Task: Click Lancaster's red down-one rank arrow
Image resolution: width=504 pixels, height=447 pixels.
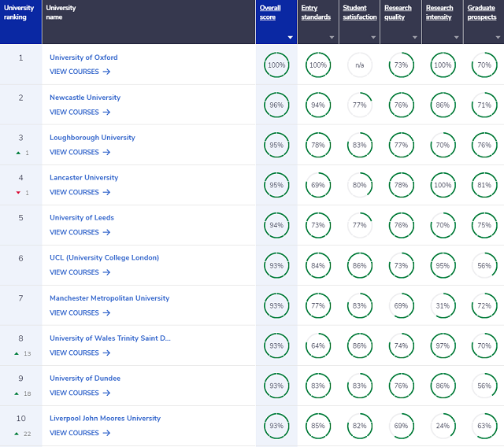Action: pyautogui.click(x=18, y=193)
